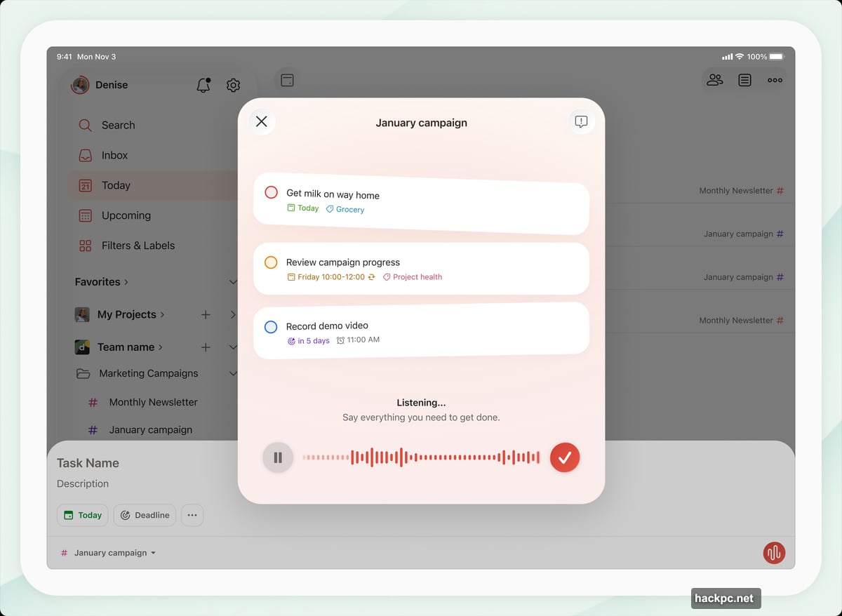842x616 pixels.
Task: Open settings gear icon
Action: [234, 86]
